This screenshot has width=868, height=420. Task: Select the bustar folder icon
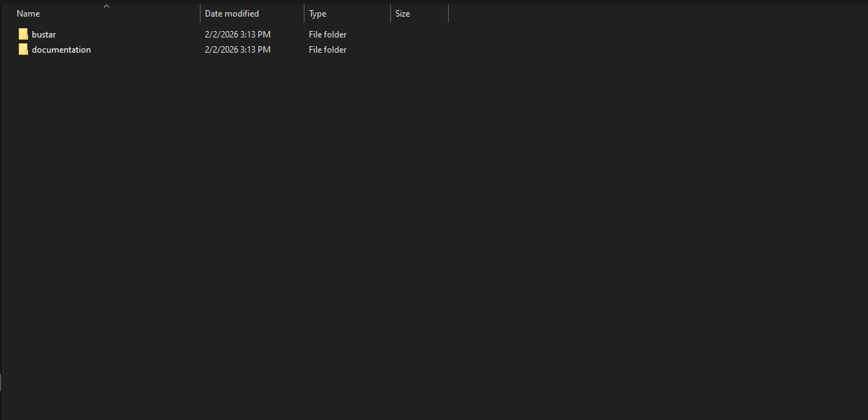coord(23,35)
